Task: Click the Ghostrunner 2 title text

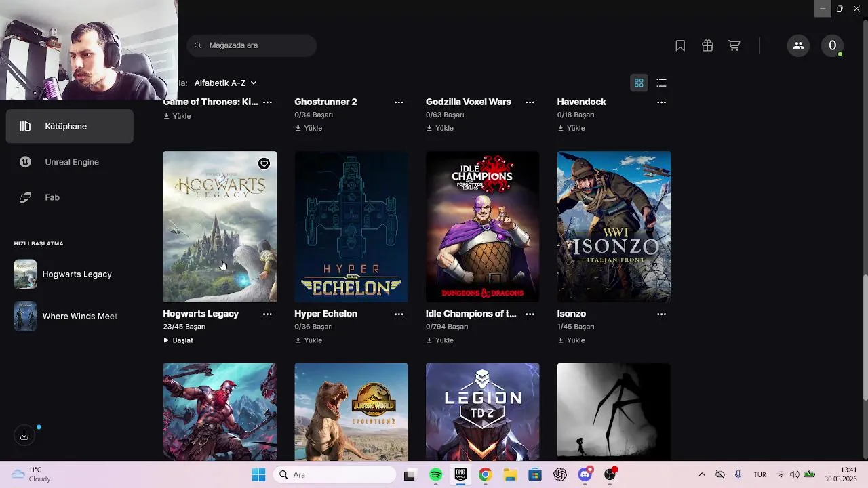Action: pos(325,102)
